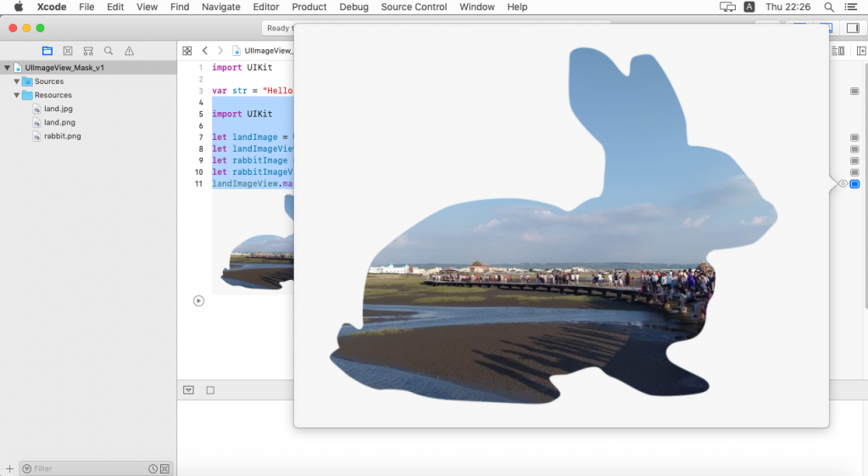This screenshot has height=476, width=868.
Task: Toggle the debug area show/hide icon
Action: point(188,390)
